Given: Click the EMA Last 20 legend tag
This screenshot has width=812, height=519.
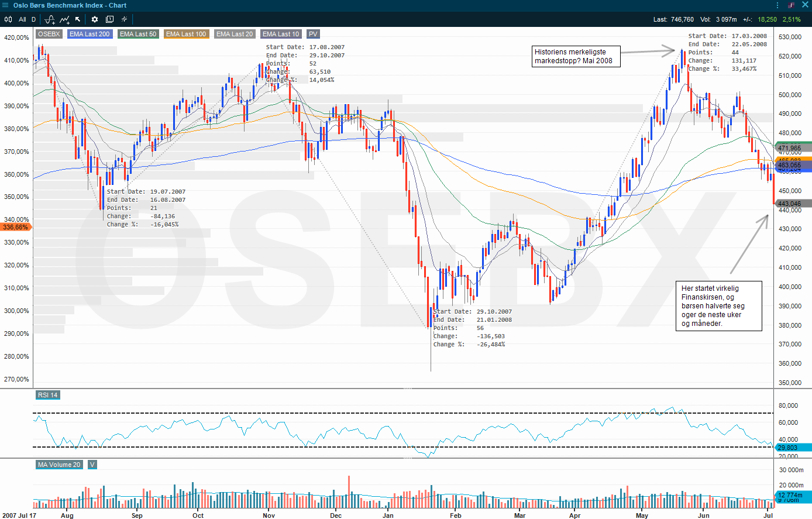Looking at the screenshot, I should tap(235, 34).
